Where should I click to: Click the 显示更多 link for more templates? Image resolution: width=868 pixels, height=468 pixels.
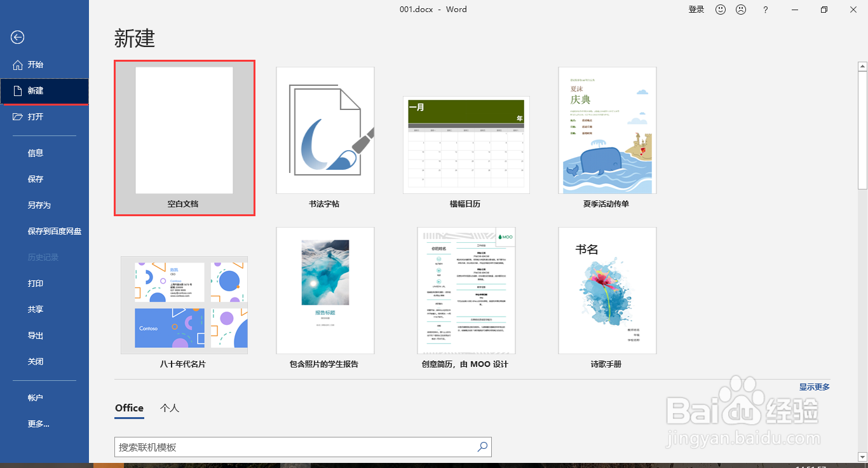tap(815, 386)
